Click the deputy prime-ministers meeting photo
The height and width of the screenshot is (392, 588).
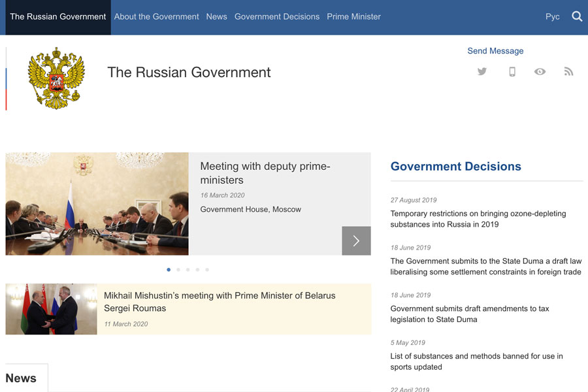click(97, 204)
